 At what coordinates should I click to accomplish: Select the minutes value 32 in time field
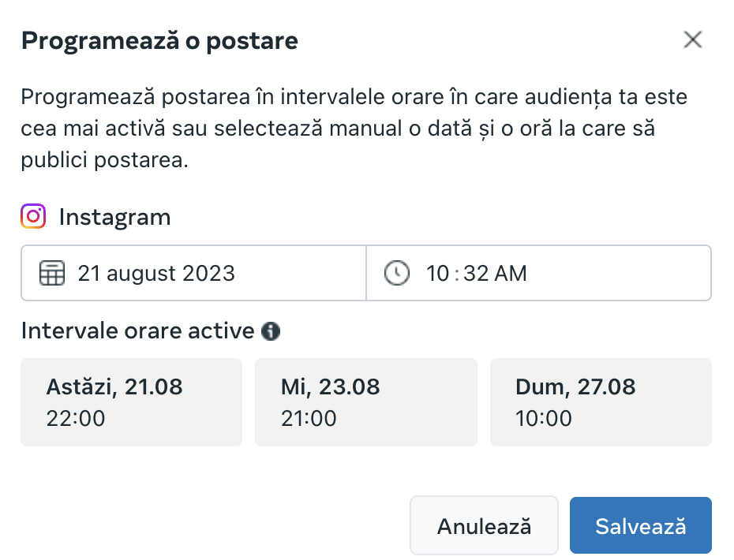tap(476, 274)
